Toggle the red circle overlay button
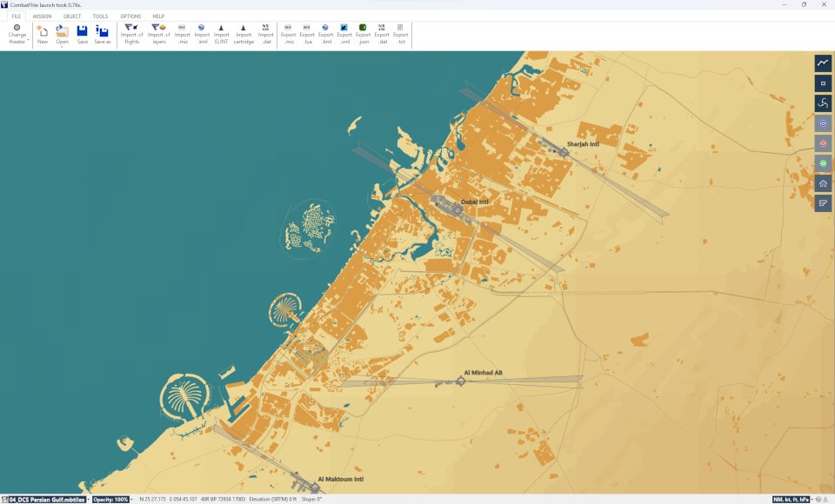Screen dimensions: 835x504 click(x=823, y=143)
